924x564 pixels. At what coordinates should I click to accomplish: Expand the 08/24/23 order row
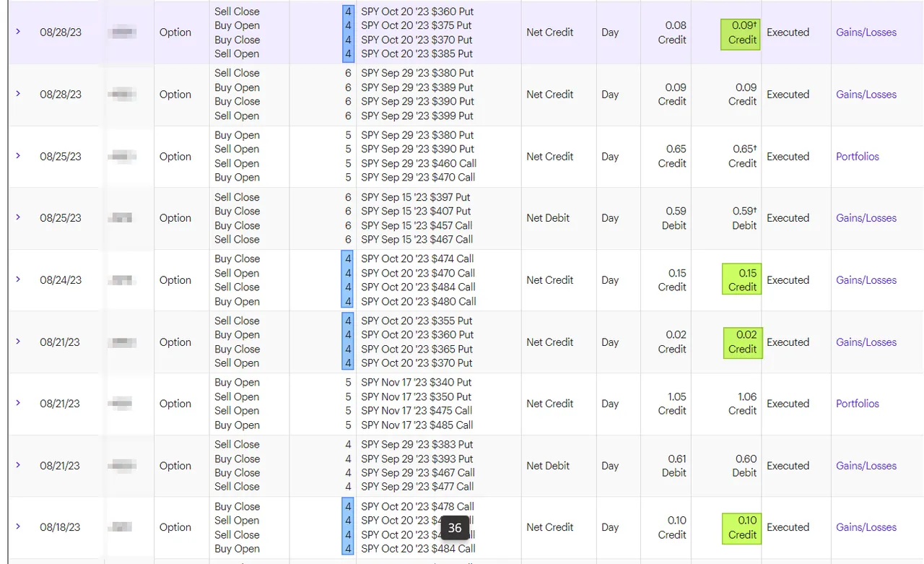point(18,279)
